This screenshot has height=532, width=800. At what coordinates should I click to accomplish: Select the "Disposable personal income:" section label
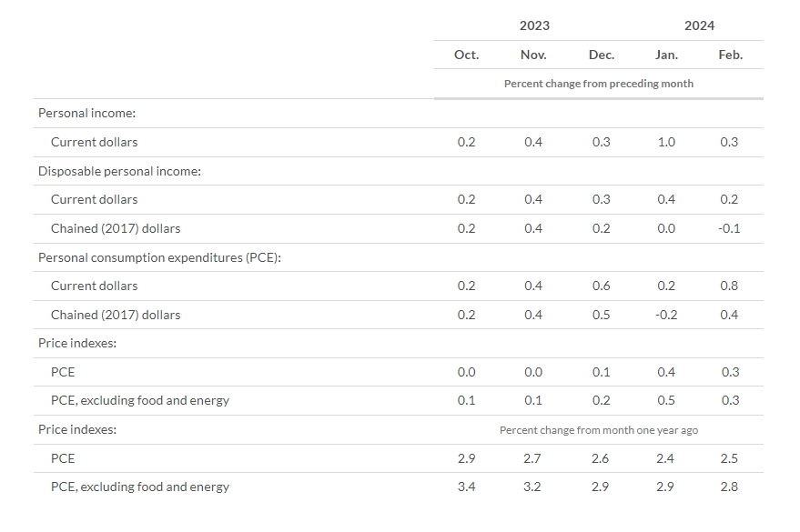point(119,170)
